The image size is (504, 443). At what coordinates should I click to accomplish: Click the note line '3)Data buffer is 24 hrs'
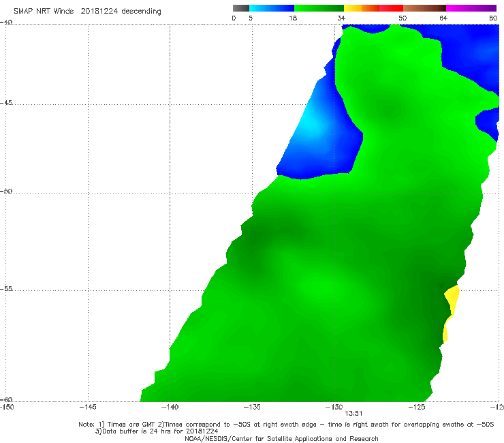pos(157,431)
